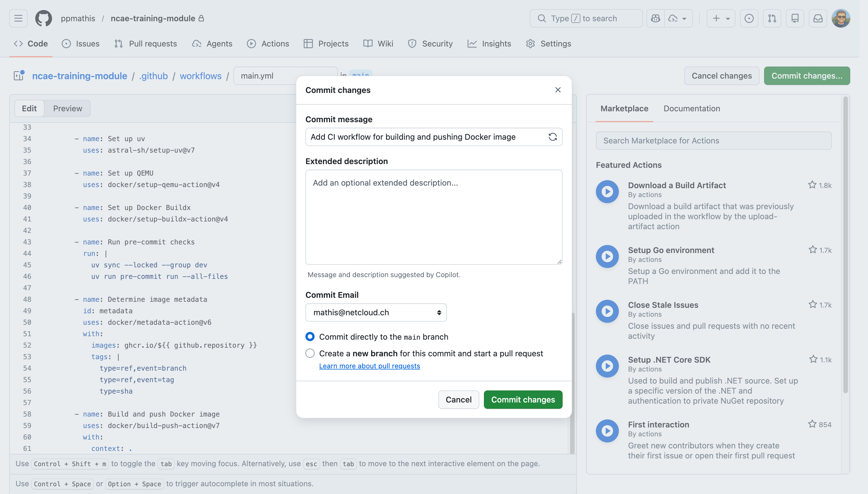
Task: Go to GitHub home via Octocat logo
Action: point(44,18)
